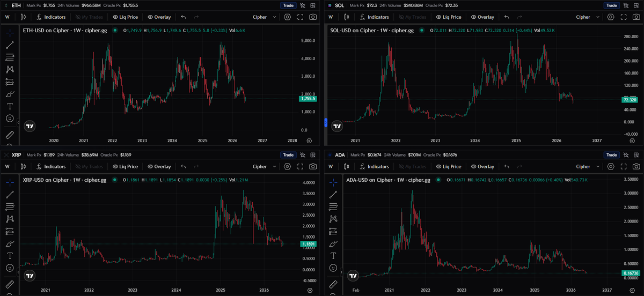Open the Cipher dropdown in ETH chart

[265, 17]
